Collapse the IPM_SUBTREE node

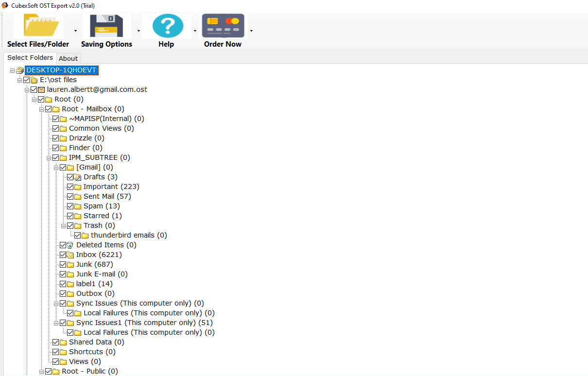click(x=49, y=158)
